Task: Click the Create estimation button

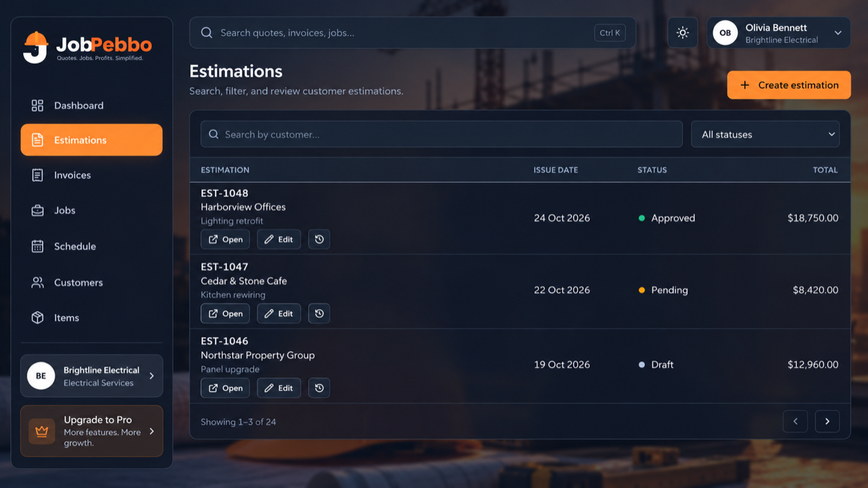Action: (x=788, y=85)
